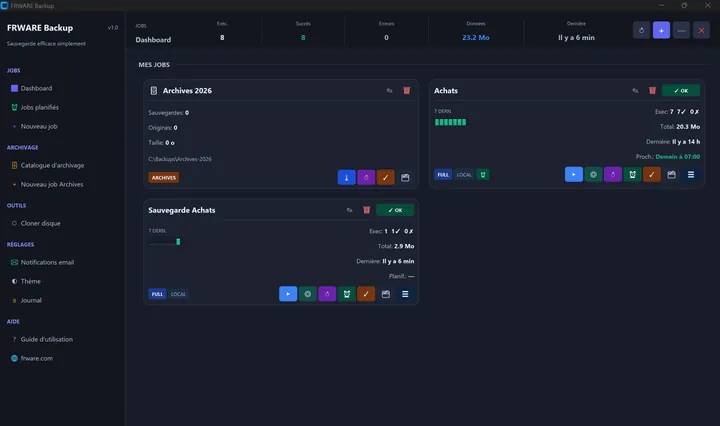
Task: Click the orange checkmark button on Archives 2026
Action: pos(386,177)
